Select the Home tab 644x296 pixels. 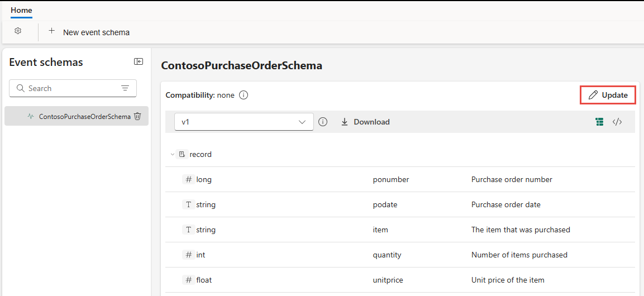tap(21, 10)
